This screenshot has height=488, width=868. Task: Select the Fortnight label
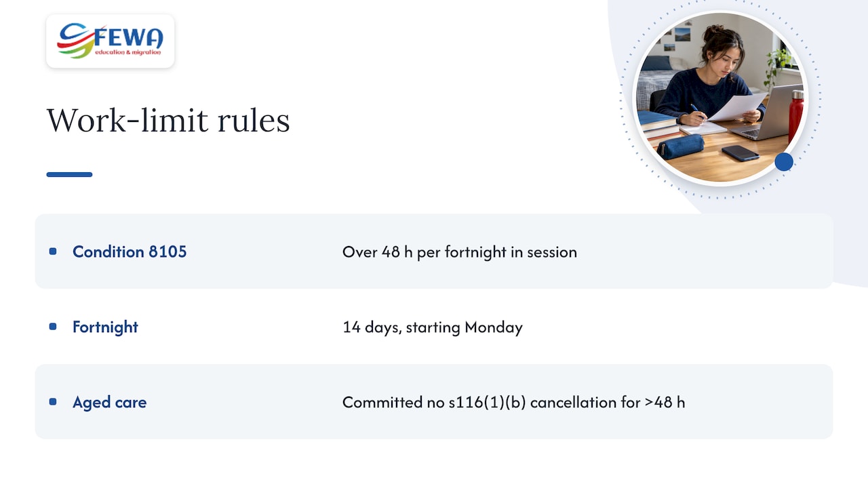[105, 327]
